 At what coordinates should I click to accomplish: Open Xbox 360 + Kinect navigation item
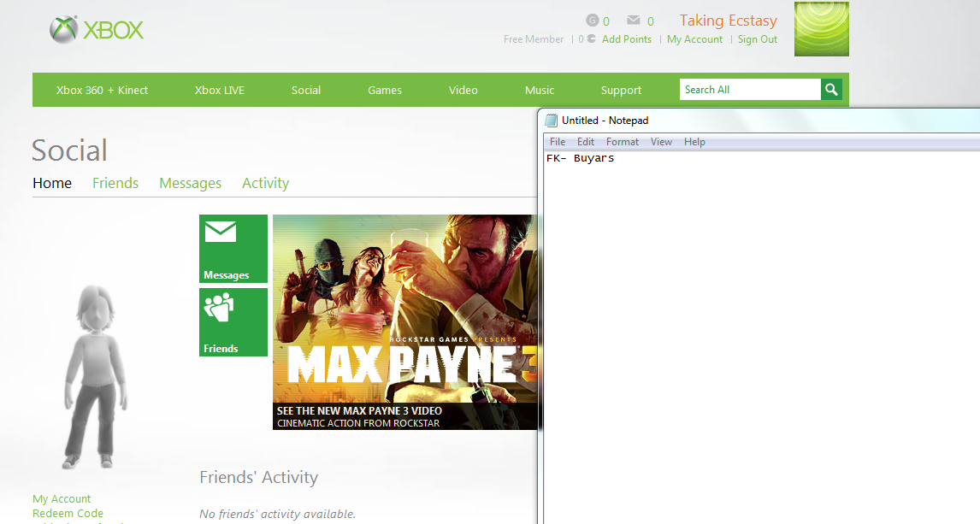tap(102, 90)
